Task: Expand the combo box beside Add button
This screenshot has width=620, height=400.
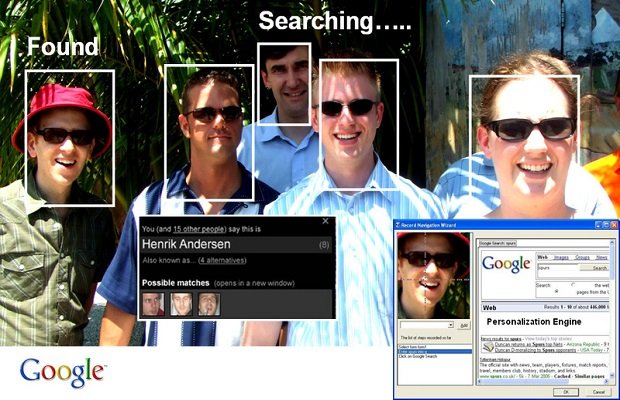Action: (451, 325)
